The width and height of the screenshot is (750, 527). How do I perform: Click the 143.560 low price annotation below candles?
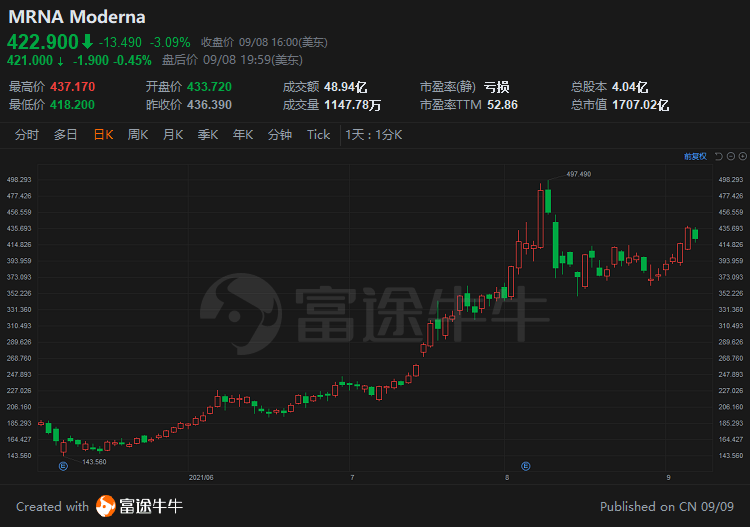tap(94, 462)
